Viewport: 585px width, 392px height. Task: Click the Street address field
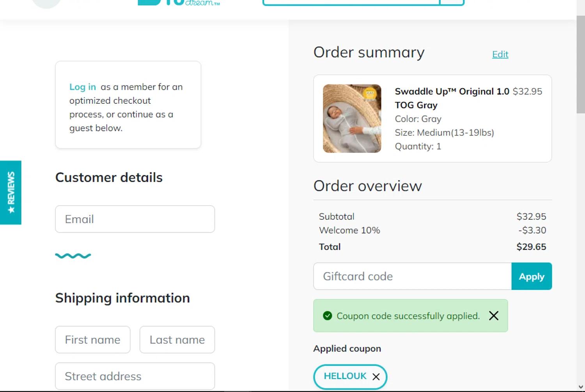tap(135, 376)
